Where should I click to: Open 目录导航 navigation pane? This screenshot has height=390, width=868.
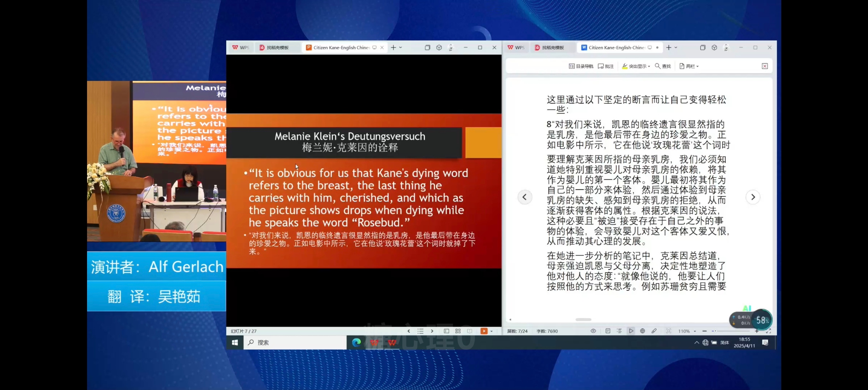581,66
